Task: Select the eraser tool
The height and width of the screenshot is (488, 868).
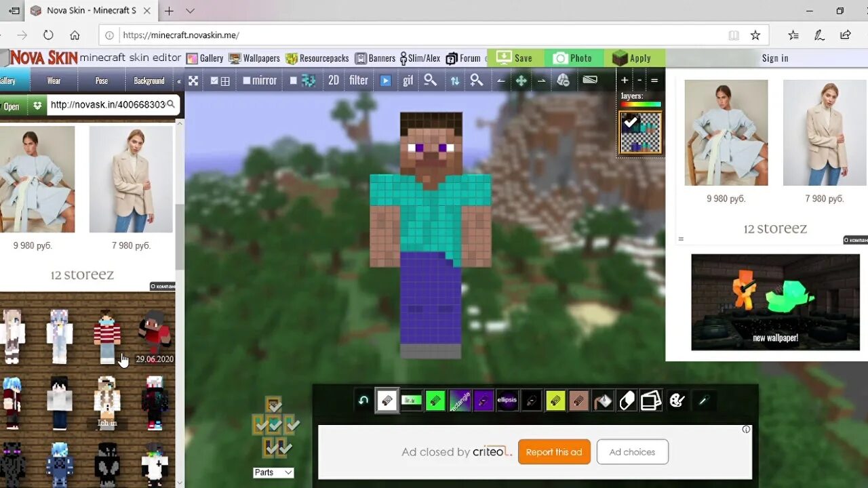Action: point(627,401)
